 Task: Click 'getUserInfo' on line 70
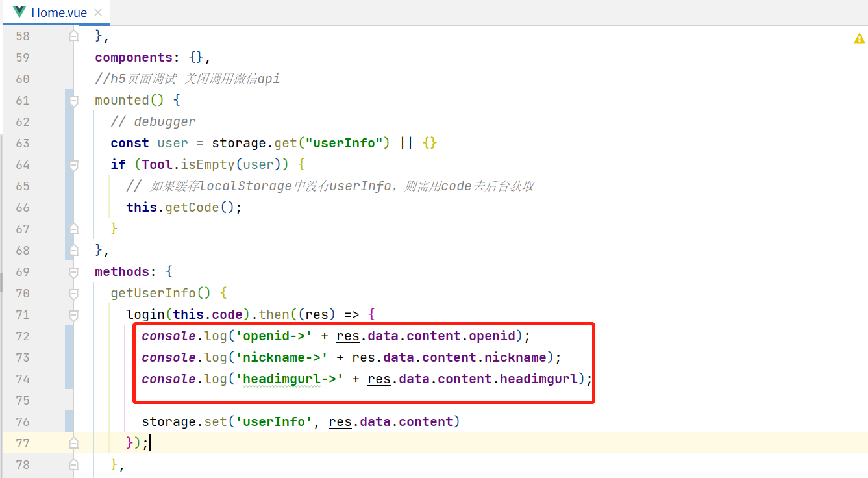click(153, 294)
